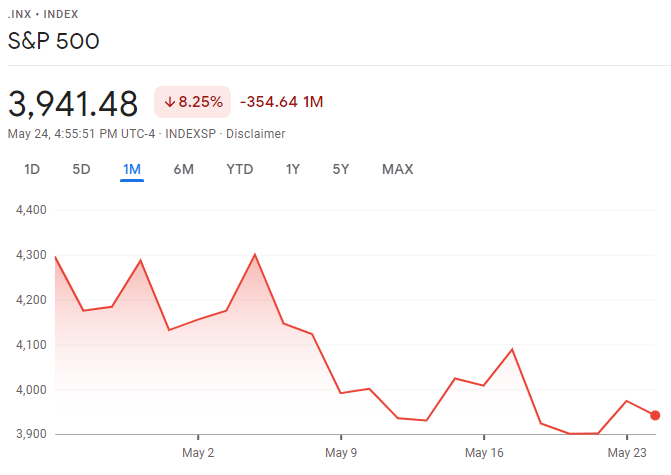Click the down arrow icon in percent badge
Image resolution: width=671 pixels, height=475 pixels.
170,102
